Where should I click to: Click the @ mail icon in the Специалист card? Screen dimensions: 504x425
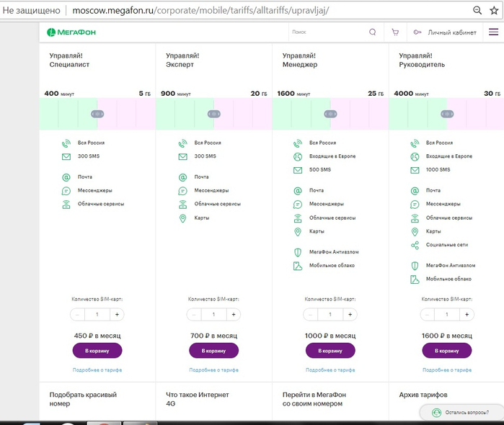click(66, 177)
